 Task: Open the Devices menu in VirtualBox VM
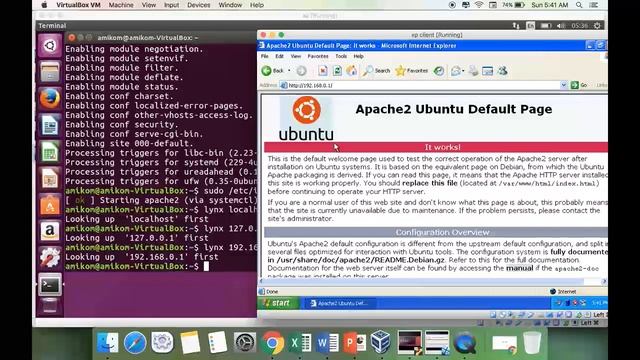coord(199,5)
